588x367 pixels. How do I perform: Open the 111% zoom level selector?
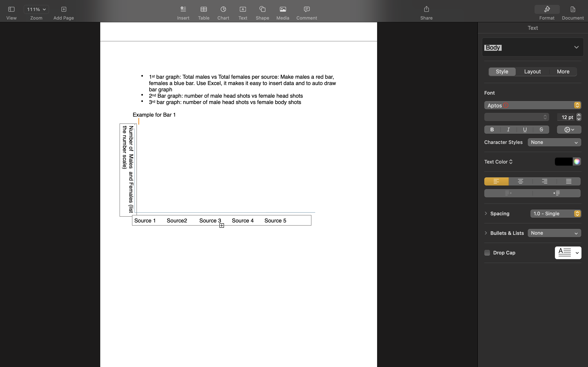(36, 9)
